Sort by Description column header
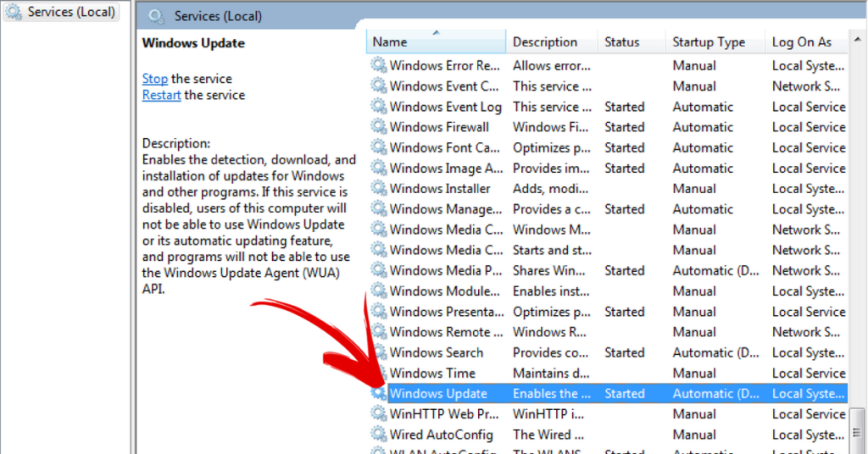This screenshot has height=454, width=868. click(552, 42)
